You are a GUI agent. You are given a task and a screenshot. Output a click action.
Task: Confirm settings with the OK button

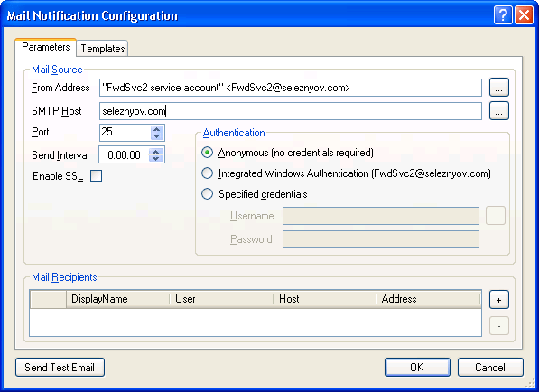click(x=417, y=368)
